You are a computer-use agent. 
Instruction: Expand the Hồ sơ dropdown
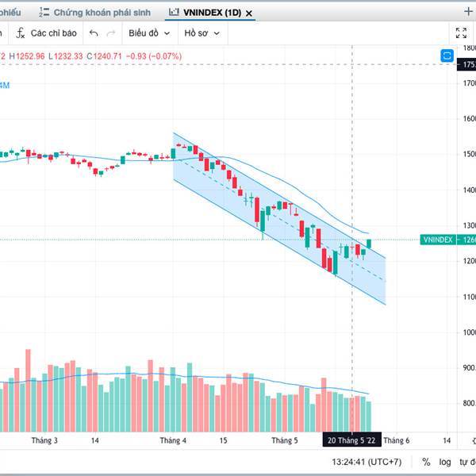coord(202,33)
